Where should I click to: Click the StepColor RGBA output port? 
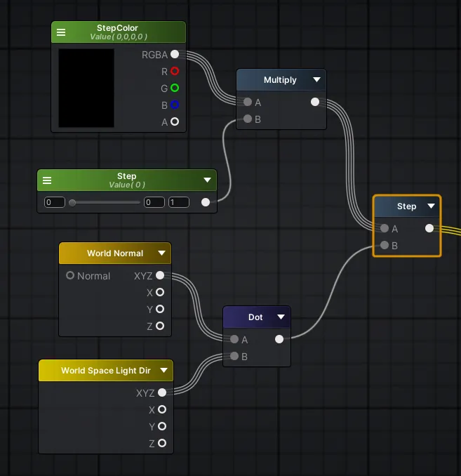[x=174, y=54]
